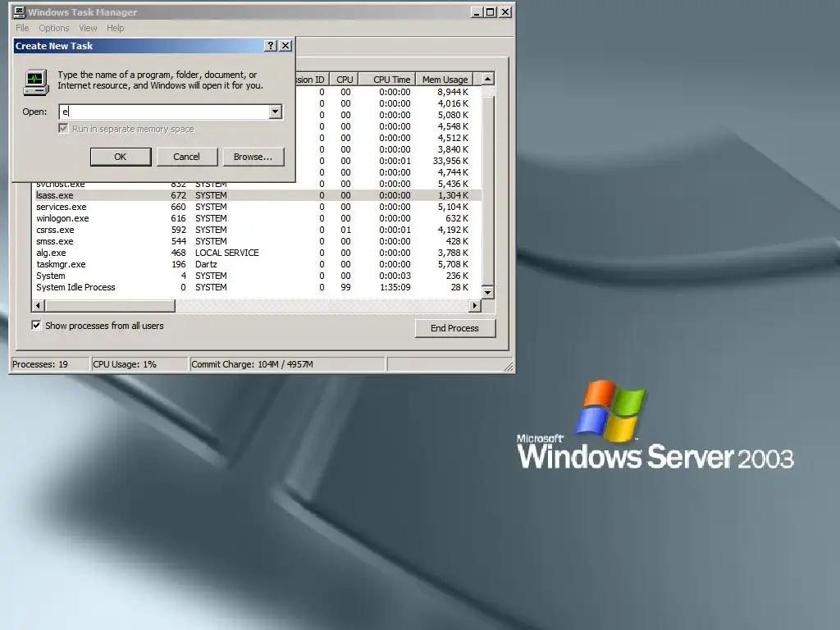Click the horizontal scrollbar thumb

(110, 305)
